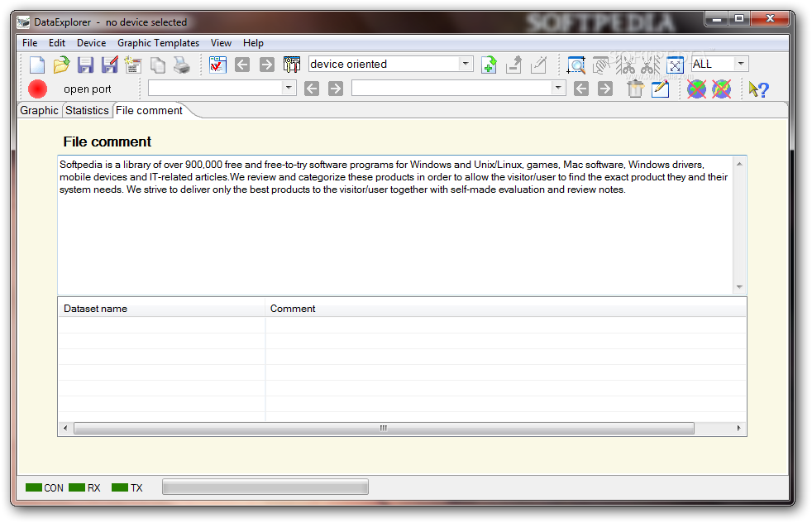Image resolution: width=812 pixels, height=523 pixels.
Task: Add a new object with the green plus icon
Action: [x=489, y=65]
